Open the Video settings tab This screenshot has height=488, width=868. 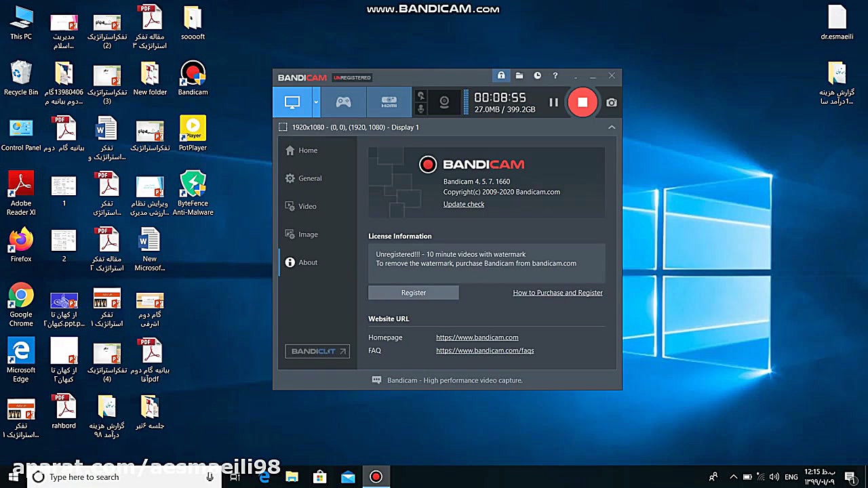(x=317, y=206)
